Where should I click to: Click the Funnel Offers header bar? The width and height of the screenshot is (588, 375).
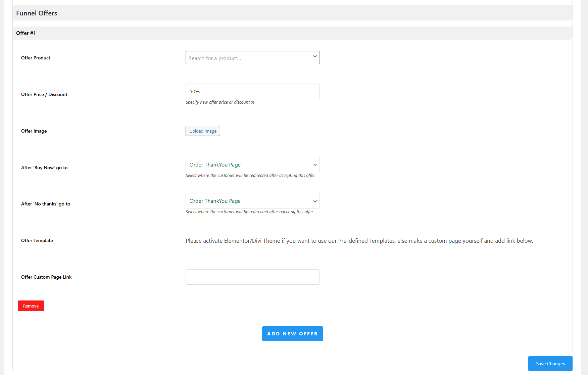coord(36,13)
